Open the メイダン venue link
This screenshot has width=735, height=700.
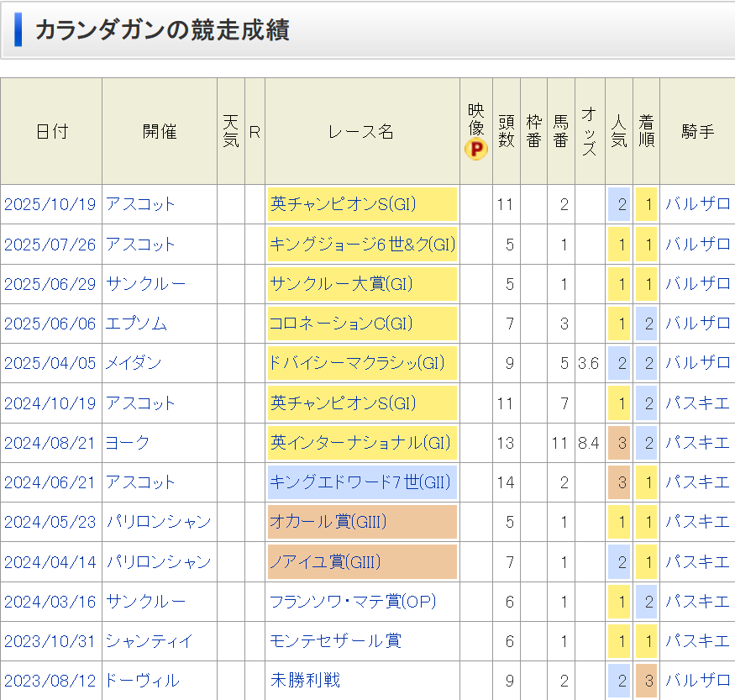(133, 363)
